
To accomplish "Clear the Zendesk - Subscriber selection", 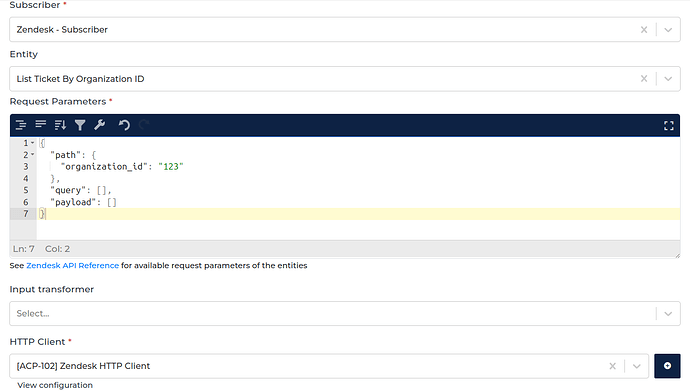I will (x=644, y=30).
